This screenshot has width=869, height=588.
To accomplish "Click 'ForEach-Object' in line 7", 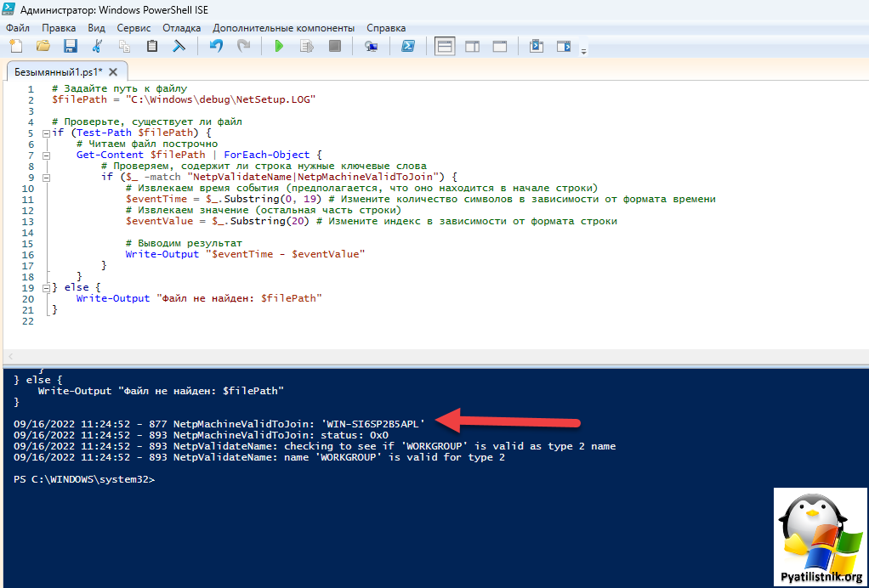I will pyautogui.click(x=267, y=155).
